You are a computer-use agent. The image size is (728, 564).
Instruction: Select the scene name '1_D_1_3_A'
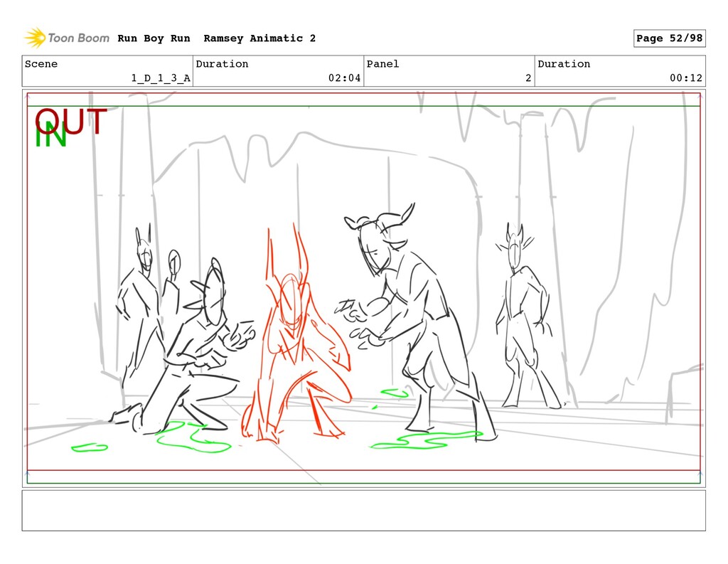pos(161,78)
